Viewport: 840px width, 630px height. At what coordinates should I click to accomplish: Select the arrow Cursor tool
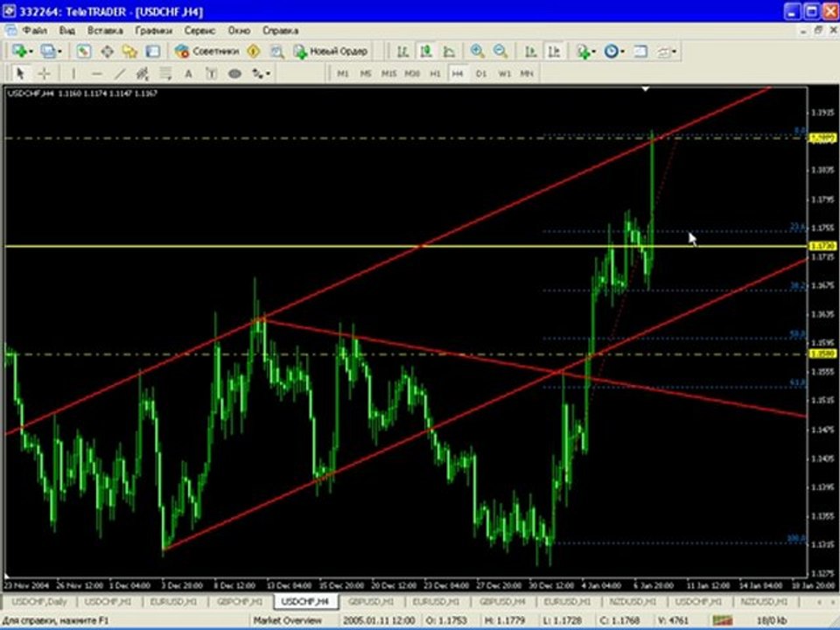click(x=21, y=73)
